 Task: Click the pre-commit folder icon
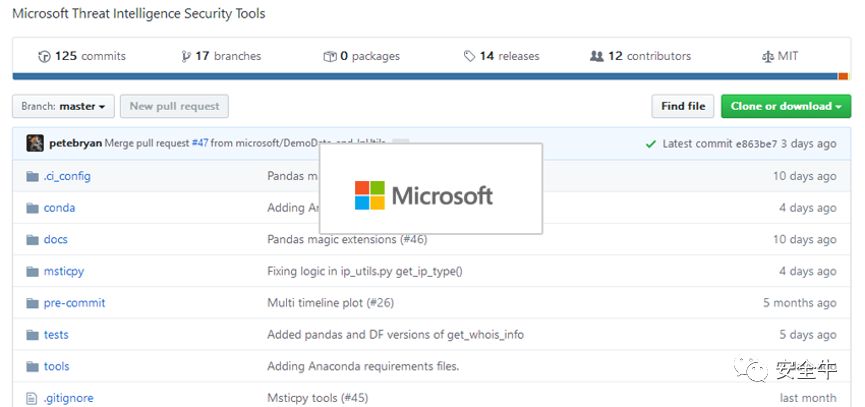click(x=33, y=303)
